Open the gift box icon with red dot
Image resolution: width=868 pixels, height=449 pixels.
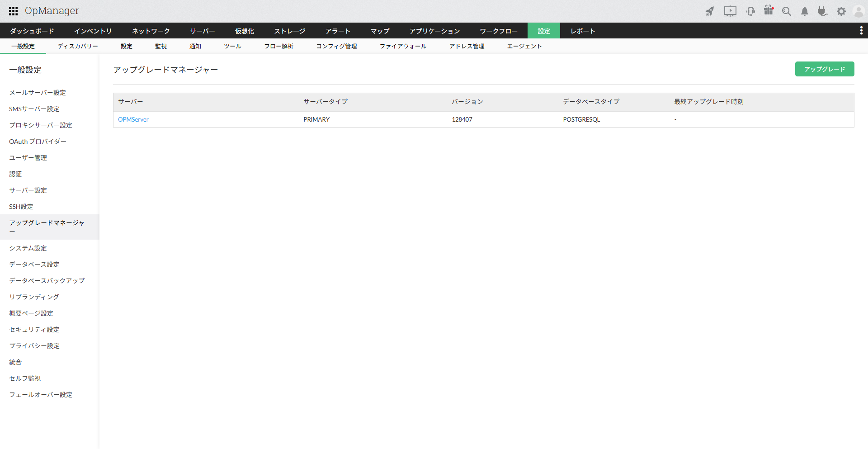769,10
